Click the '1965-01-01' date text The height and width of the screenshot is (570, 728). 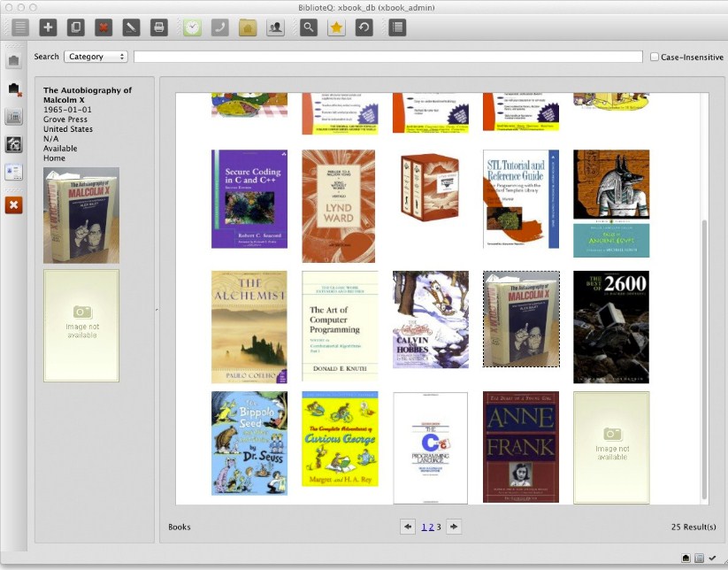tap(67, 110)
